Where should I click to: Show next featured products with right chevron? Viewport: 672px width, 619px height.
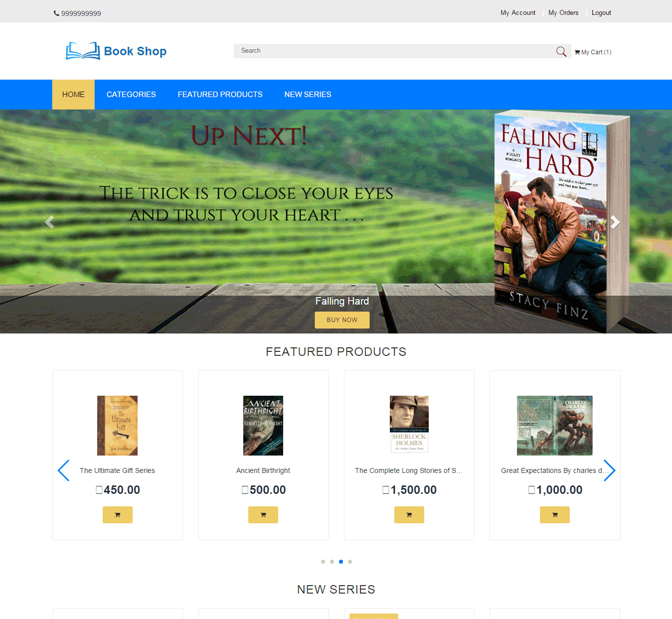[x=609, y=470]
